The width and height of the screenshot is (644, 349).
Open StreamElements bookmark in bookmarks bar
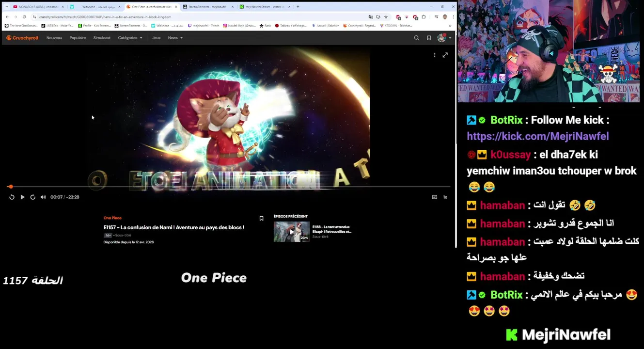[130, 26]
